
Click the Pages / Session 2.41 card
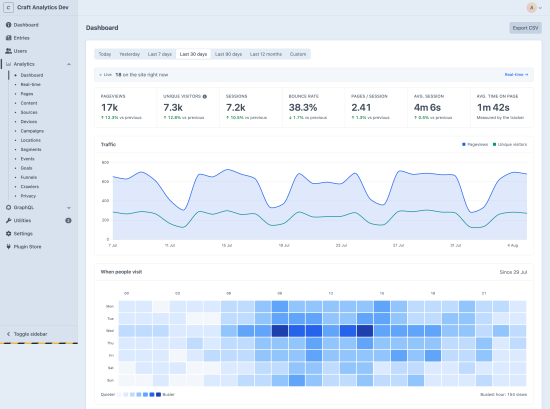pyautogui.click(x=376, y=107)
